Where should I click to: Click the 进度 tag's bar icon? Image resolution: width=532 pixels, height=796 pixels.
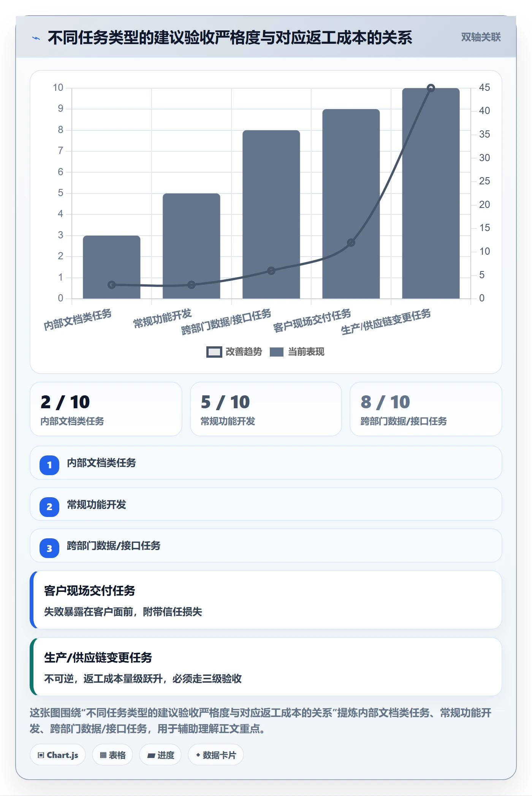click(151, 756)
